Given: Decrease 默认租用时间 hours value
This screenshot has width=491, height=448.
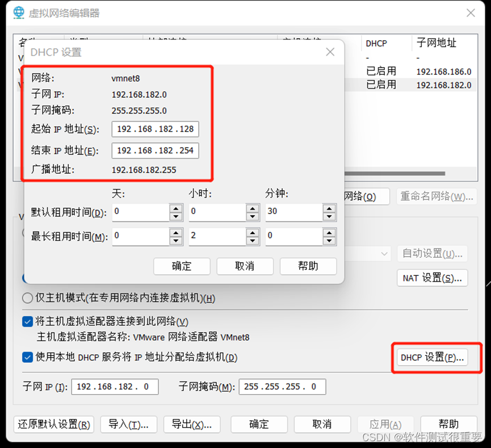Looking at the screenshot, I should coord(253,216).
